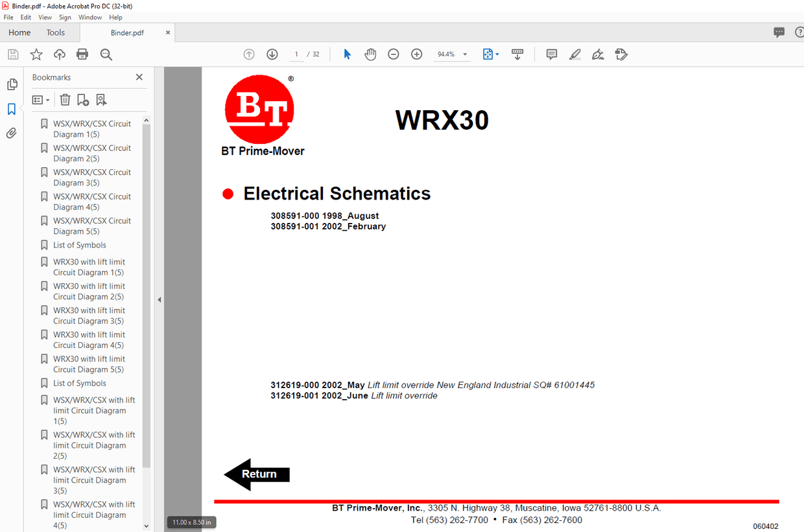The image size is (804, 532).
Task: Open the Add Sticky Note comment tool
Action: 550,54
